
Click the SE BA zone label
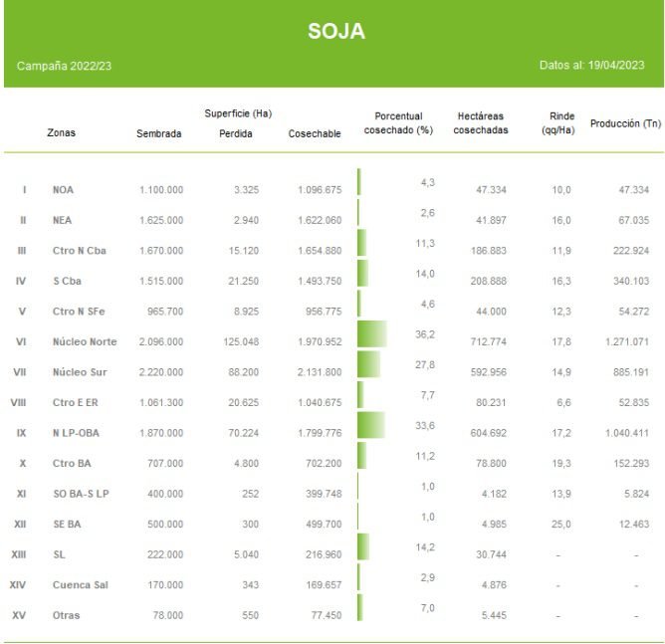[69, 525]
